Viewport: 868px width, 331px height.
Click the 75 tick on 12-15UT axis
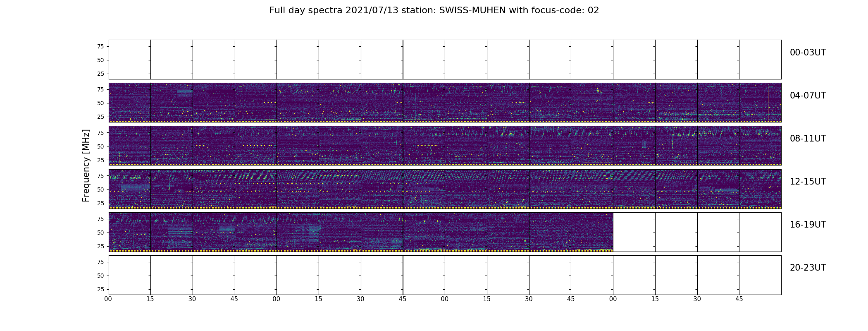[100, 176]
